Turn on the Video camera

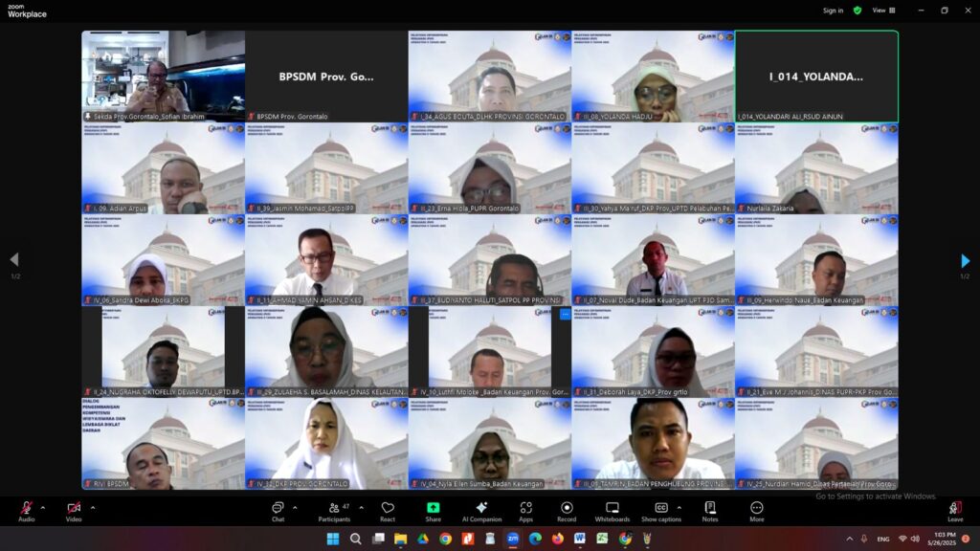(x=74, y=511)
